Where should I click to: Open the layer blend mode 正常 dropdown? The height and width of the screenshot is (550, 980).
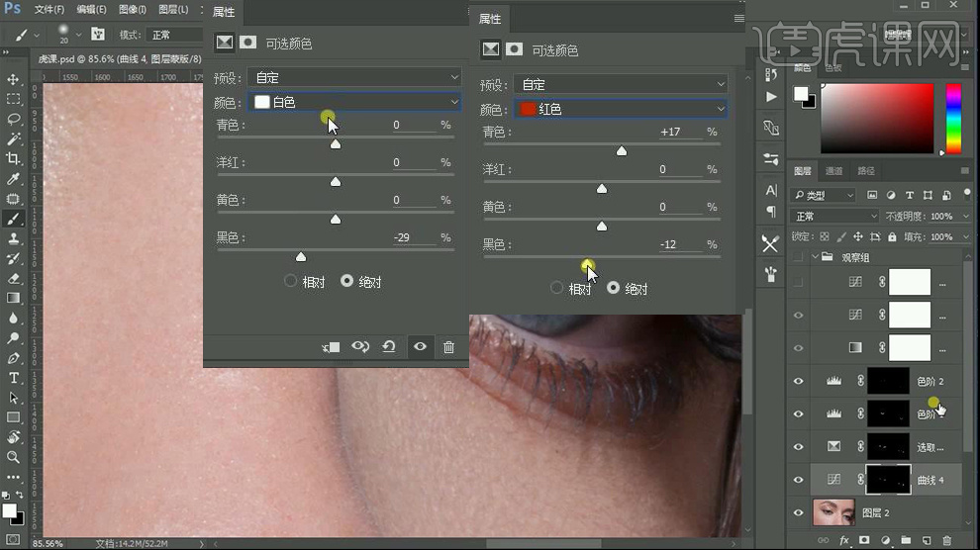(x=834, y=216)
